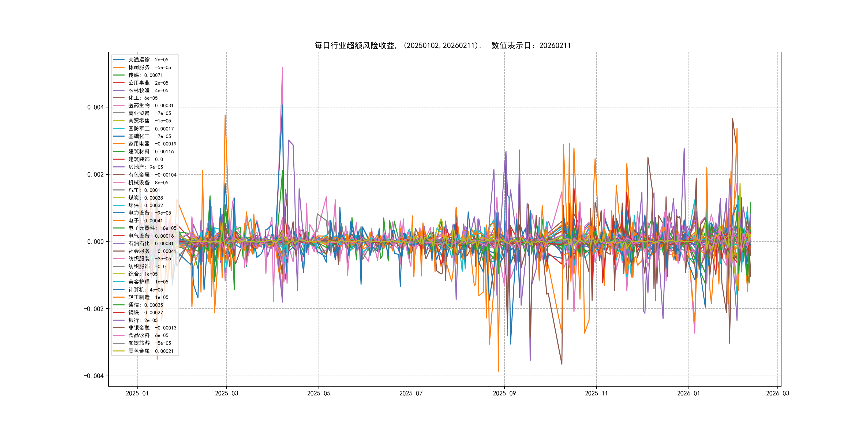
Task: Click the 2026-03 x-axis tick label
Action: pos(777,393)
